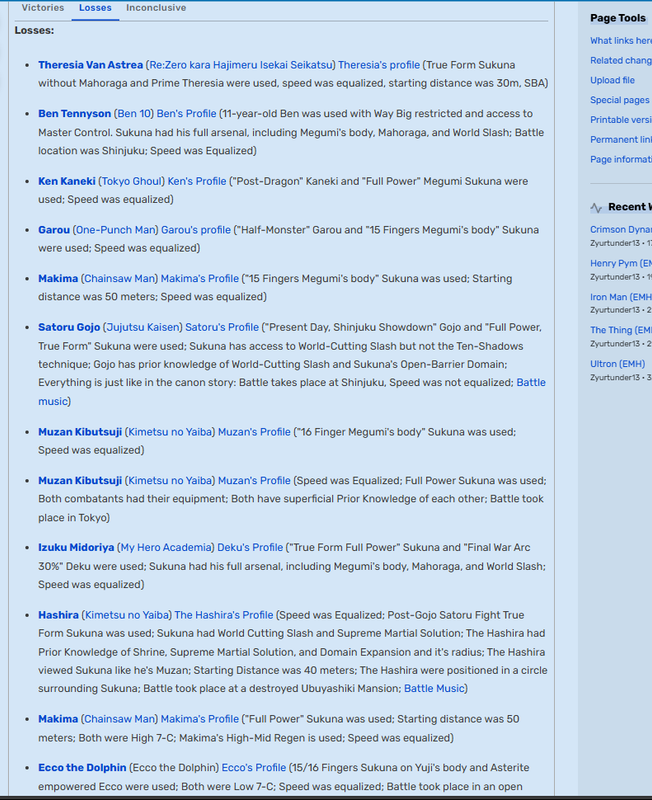Open My Hero Academia link
Screen dimensions: 652x800
(x=166, y=547)
